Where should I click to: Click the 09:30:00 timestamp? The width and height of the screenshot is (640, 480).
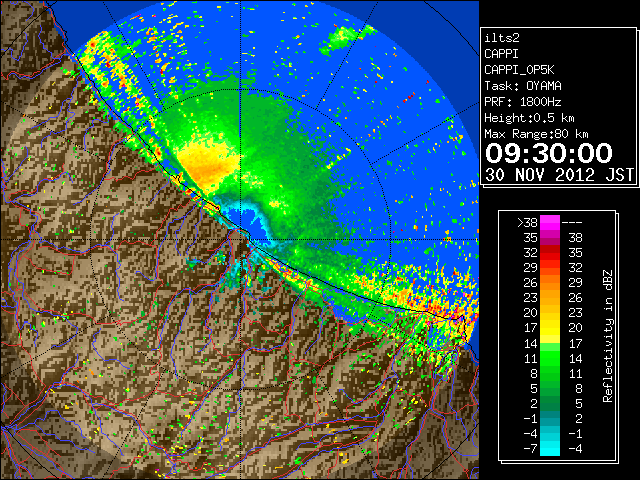pos(549,153)
